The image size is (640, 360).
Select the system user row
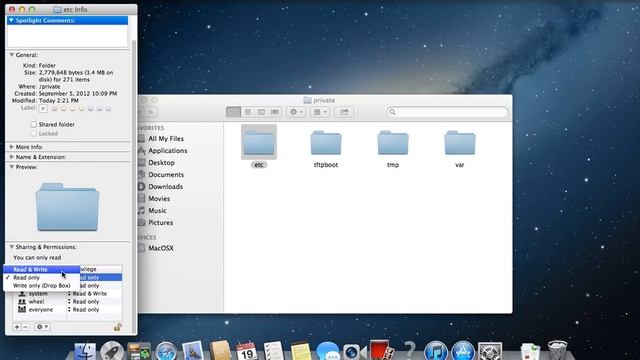tap(67, 293)
